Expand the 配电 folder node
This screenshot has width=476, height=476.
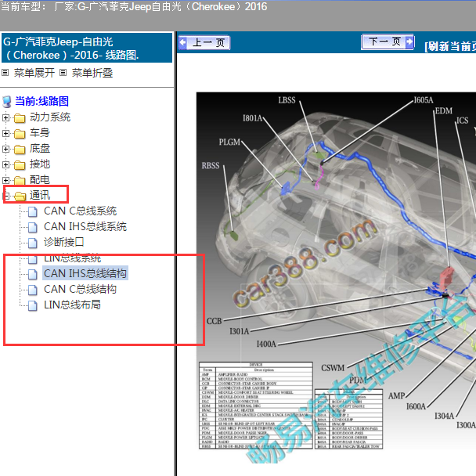click(x=5, y=180)
